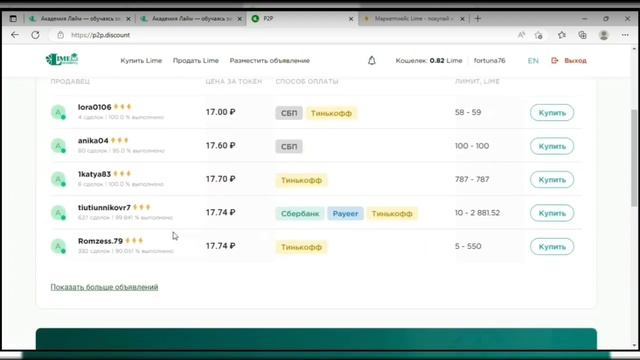Viewport: 640px width, 360px height.
Task: Add this page to favorites star-plus icon
Action: [x=539, y=35]
